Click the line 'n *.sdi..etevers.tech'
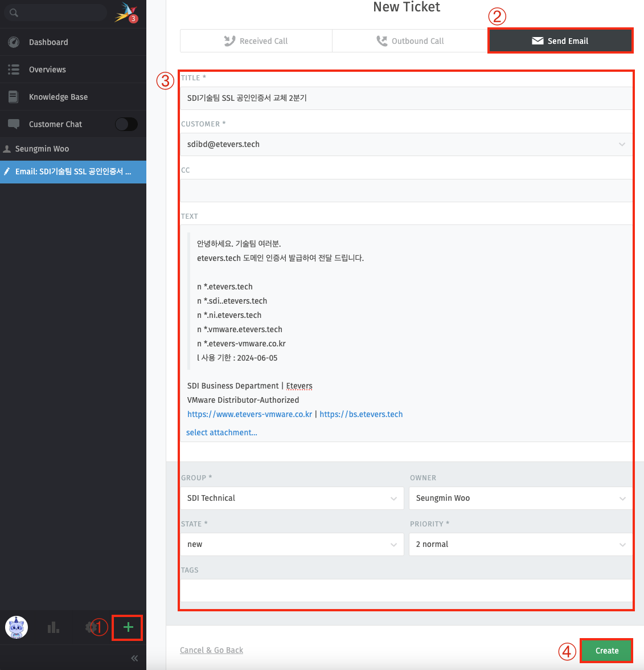Screen dimensions: 644x670 (x=232, y=301)
